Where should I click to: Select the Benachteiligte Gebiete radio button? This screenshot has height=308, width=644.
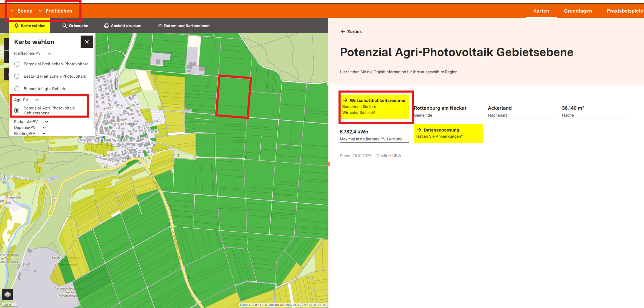tap(17, 89)
